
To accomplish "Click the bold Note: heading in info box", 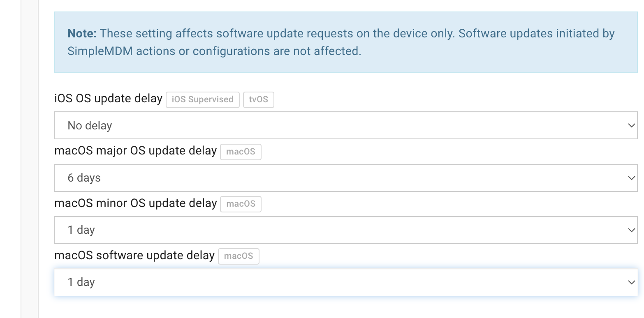I will pos(82,33).
